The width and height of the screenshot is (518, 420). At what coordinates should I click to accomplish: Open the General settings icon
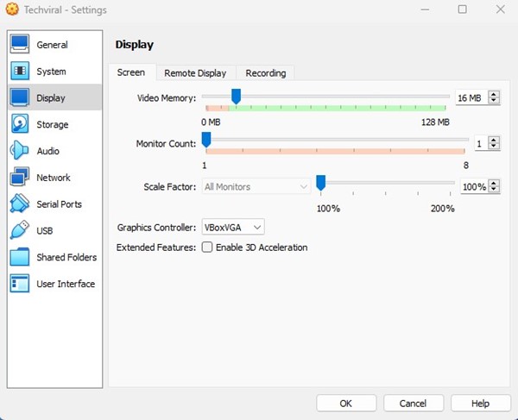[x=19, y=45]
